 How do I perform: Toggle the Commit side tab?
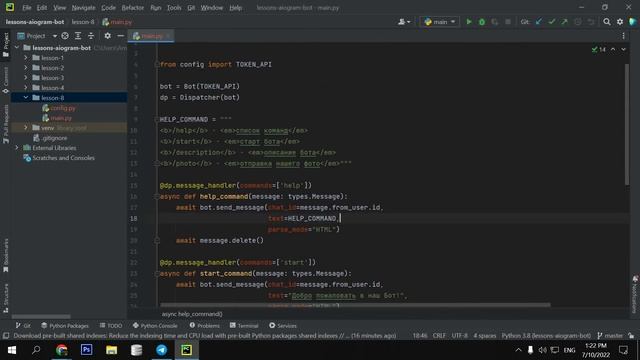pos(6,80)
